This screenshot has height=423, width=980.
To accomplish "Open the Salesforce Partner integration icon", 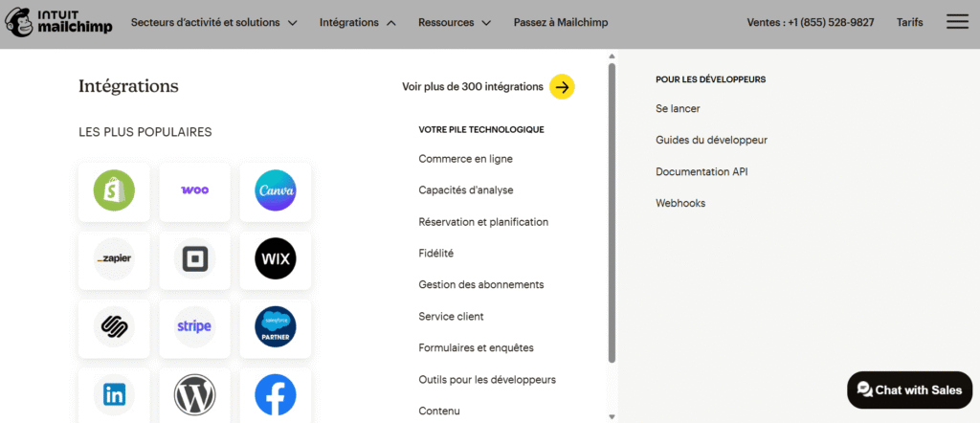I will coord(276,326).
